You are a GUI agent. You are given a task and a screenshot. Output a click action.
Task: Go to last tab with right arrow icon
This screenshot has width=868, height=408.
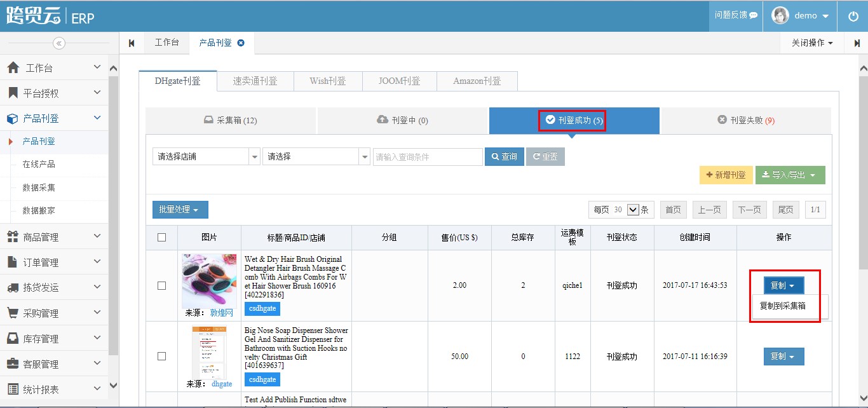pyautogui.click(x=857, y=43)
